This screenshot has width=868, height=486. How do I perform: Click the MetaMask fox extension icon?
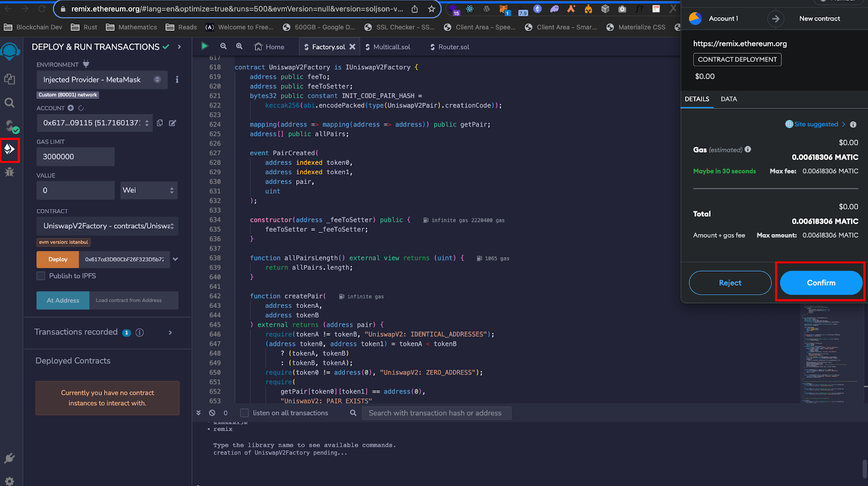tap(504, 9)
